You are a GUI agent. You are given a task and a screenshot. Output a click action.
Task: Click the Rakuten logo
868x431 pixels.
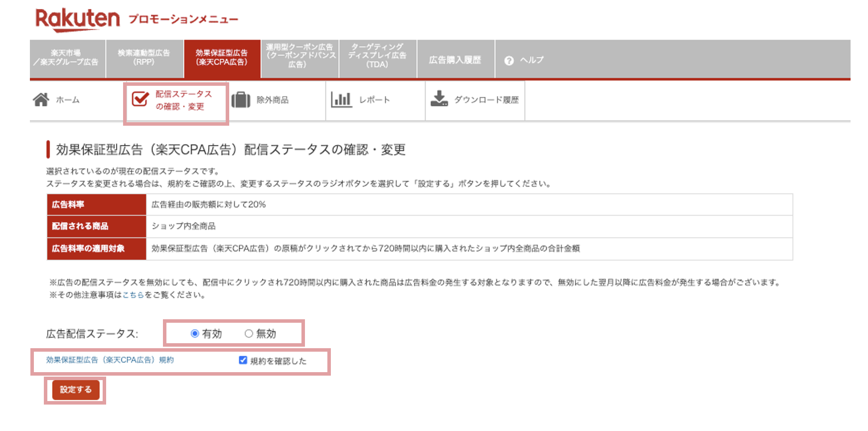[77, 20]
